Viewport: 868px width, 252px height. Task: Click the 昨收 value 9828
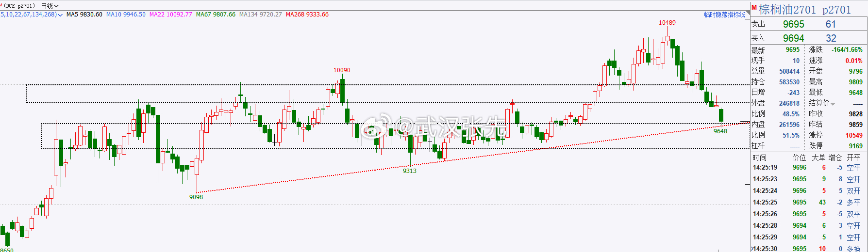pyautogui.click(x=856, y=114)
